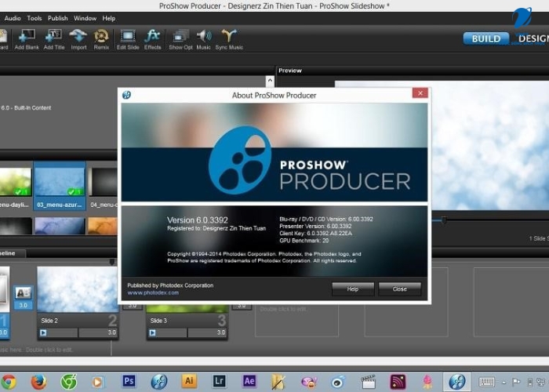Open the Remix tool
Image resolution: width=549 pixels, height=392 pixels.
click(101, 39)
